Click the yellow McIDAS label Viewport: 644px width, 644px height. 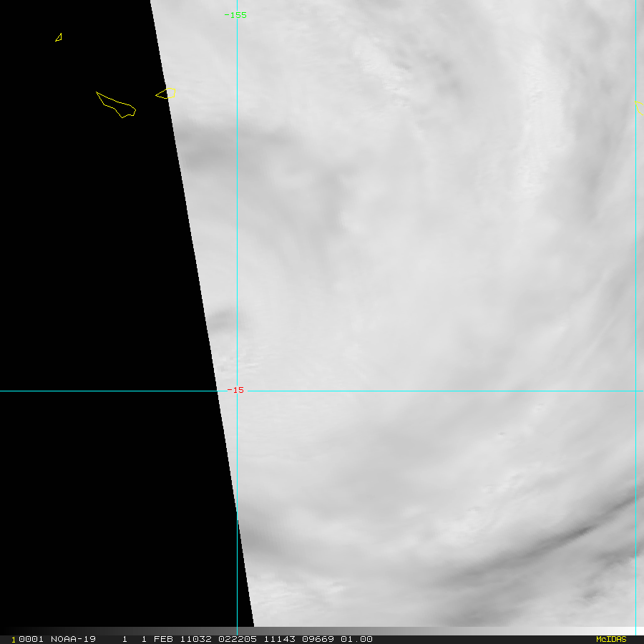[610, 639]
